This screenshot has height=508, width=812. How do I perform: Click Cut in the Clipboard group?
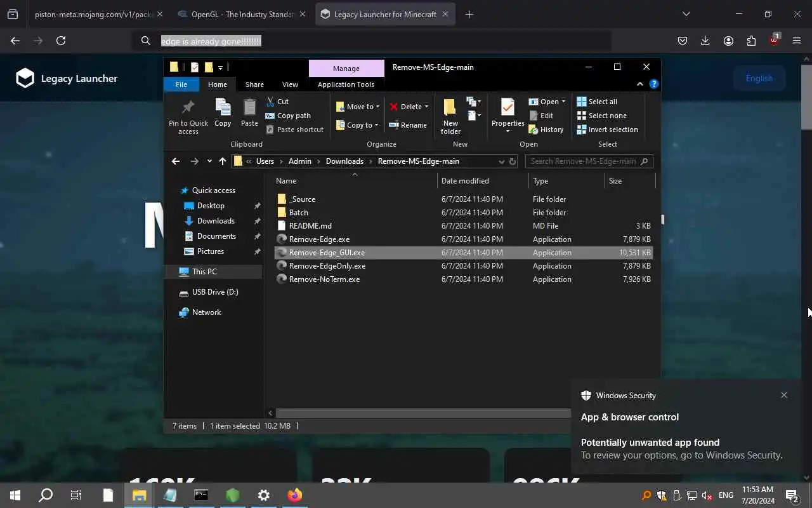[x=277, y=102]
